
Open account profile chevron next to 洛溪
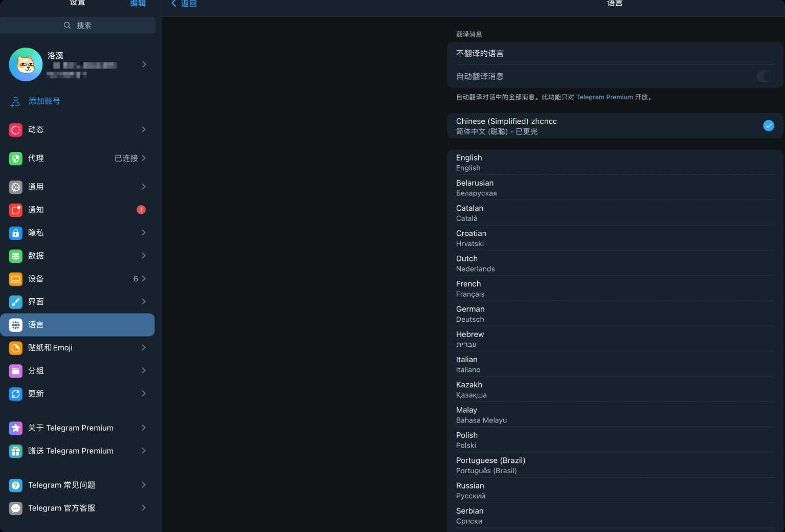tap(144, 64)
